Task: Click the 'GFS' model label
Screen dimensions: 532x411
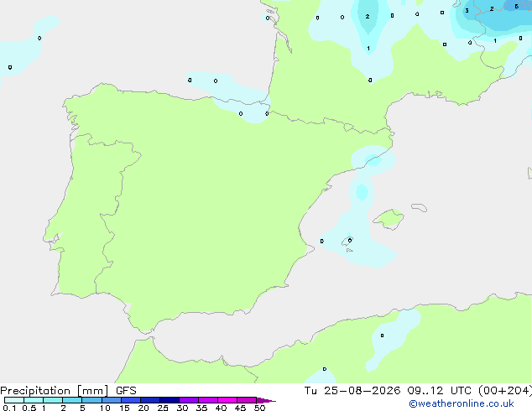Action: (x=126, y=391)
